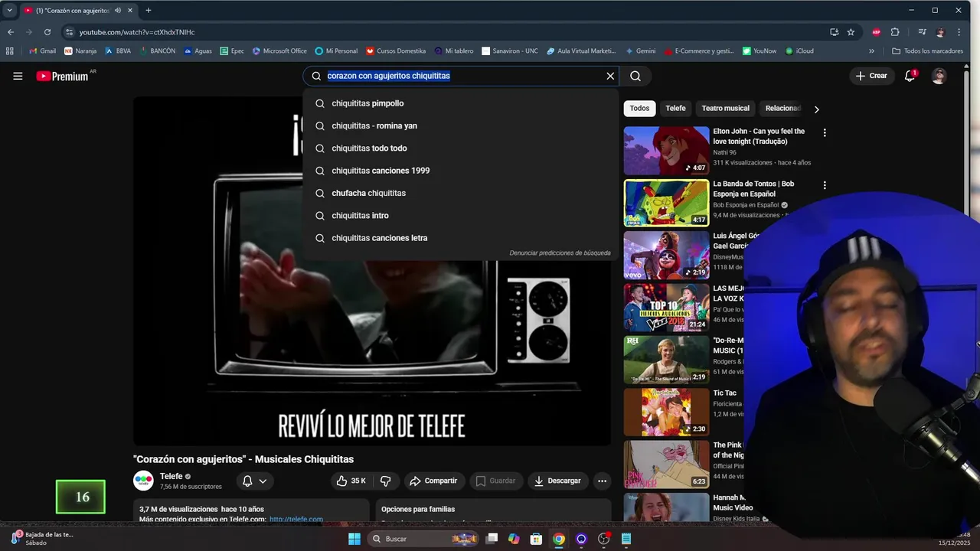The width and height of the screenshot is (980, 551).
Task: Clear the search box with the X
Action: pos(610,76)
